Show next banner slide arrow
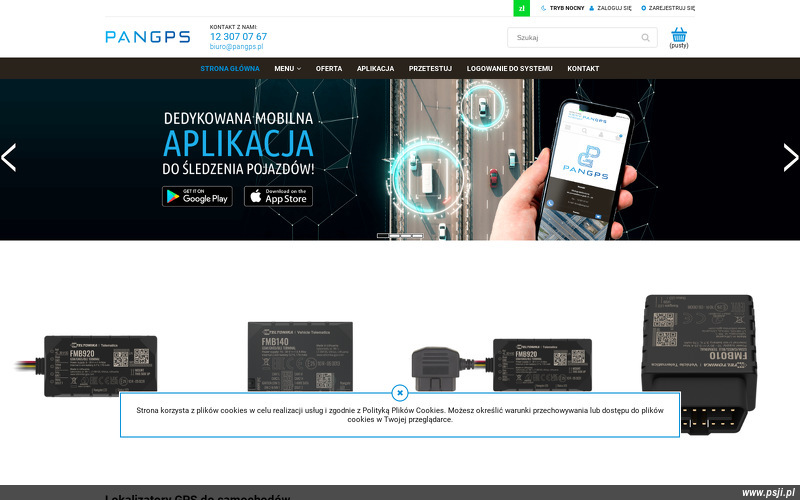Image resolution: width=800 pixels, height=500 pixels. point(791,158)
